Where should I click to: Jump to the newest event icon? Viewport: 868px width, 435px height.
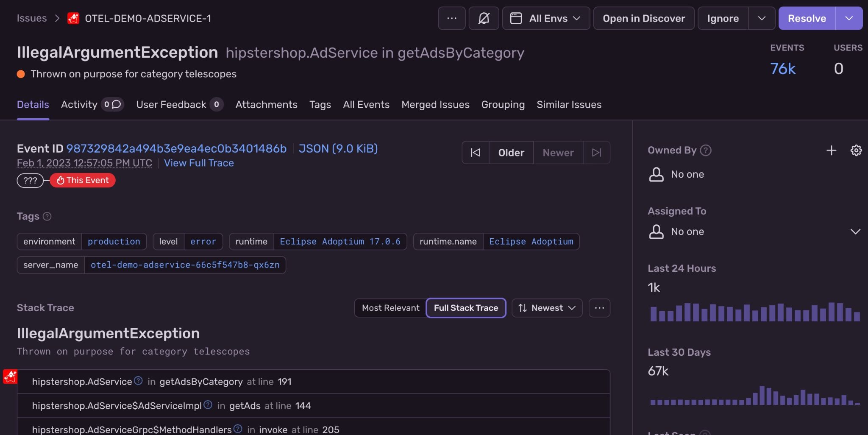(x=596, y=152)
